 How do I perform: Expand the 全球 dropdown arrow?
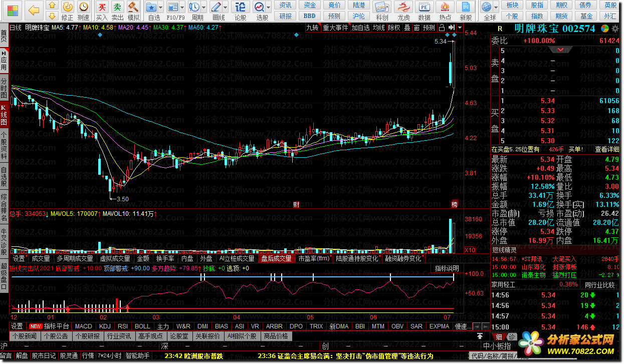click(x=495, y=8)
